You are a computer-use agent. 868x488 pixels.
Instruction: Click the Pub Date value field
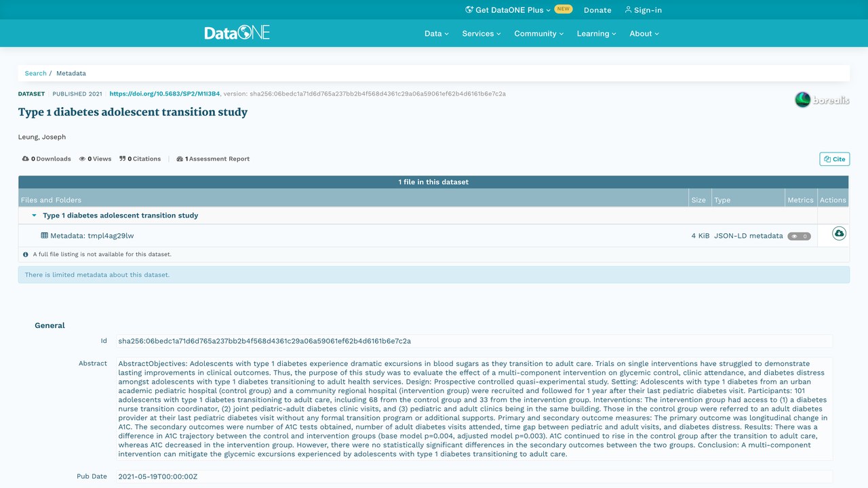coord(474,476)
